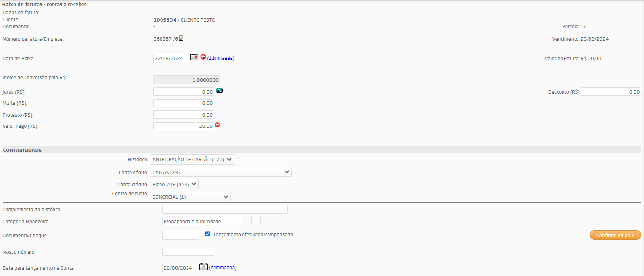Click the Data para Lançamento date field
This screenshot has height=276, width=644.
tap(181, 268)
